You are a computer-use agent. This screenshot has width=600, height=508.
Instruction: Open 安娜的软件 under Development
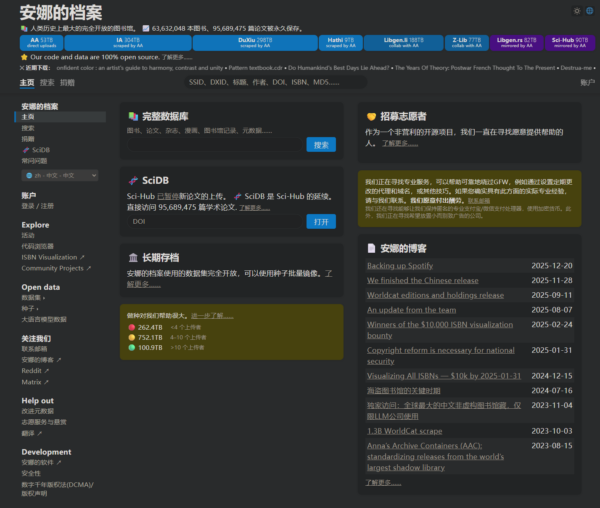[41, 462]
